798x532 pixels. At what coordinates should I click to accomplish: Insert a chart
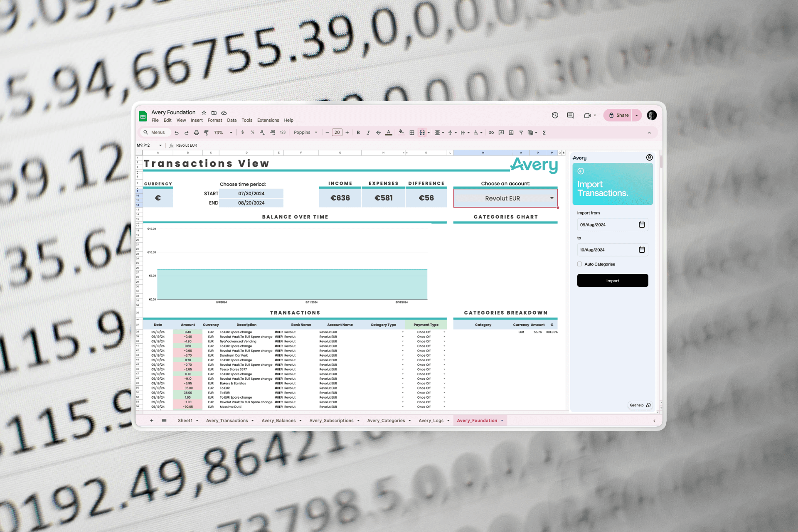tap(511, 133)
